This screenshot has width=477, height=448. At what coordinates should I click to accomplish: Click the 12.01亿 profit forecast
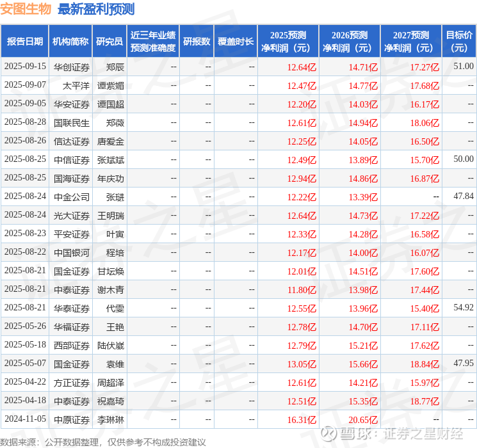point(302,271)
